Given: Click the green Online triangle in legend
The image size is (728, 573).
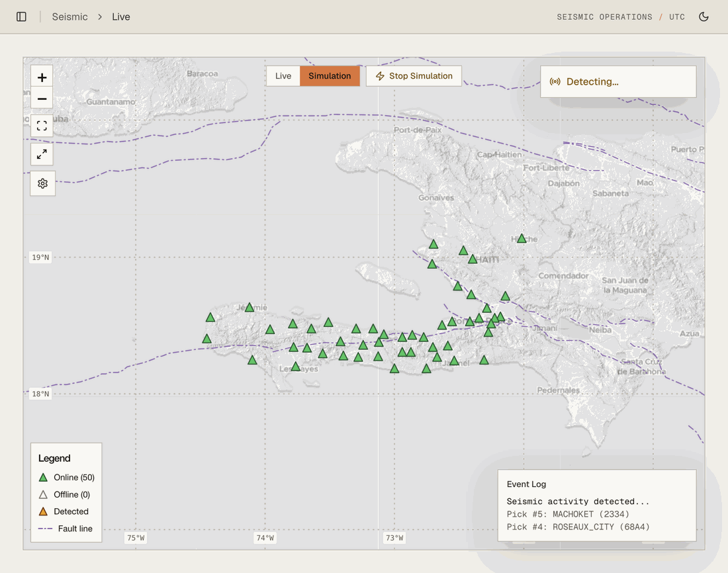Looking at the screenshot, I should 43,477.
